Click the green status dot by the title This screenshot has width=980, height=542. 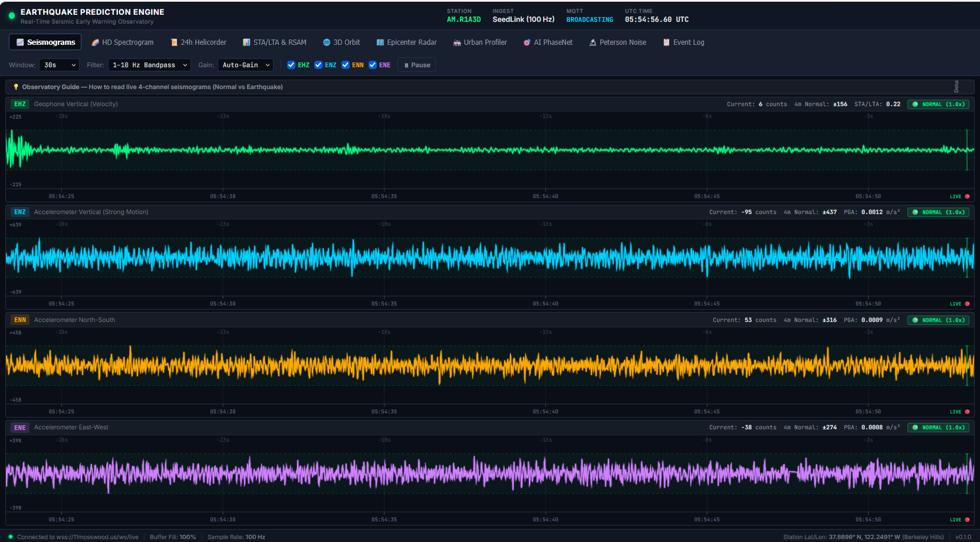pyautogui.click(x=11, y=16)
